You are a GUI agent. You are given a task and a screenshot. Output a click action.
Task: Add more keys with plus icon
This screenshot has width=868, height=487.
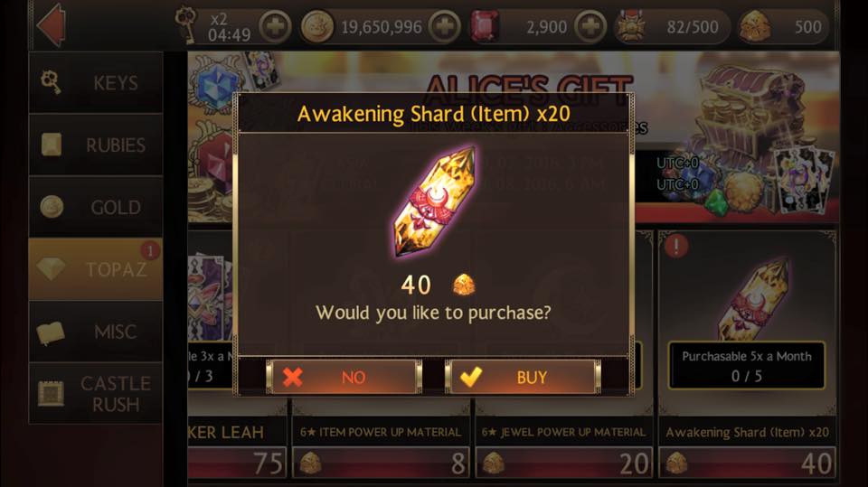point(275,26)
